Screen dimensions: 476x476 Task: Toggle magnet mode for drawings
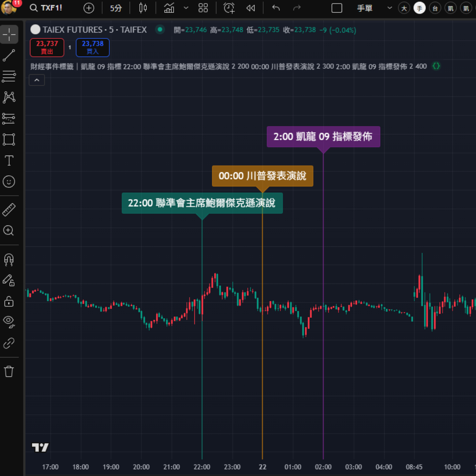pos(9,260)
